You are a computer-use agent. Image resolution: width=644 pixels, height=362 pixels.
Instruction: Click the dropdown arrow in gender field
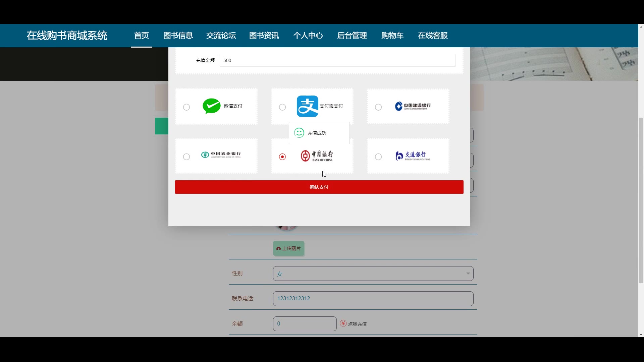468,274
